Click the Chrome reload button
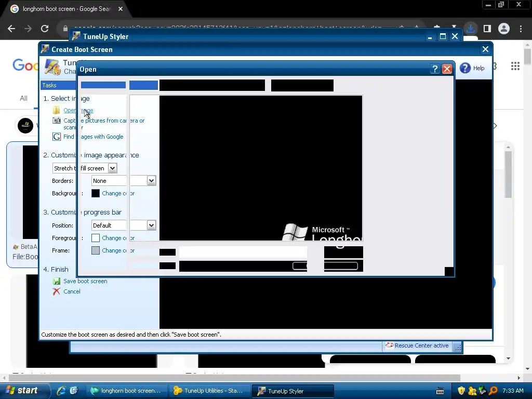This screenshot has height=399, width=532. click(45, 29)
